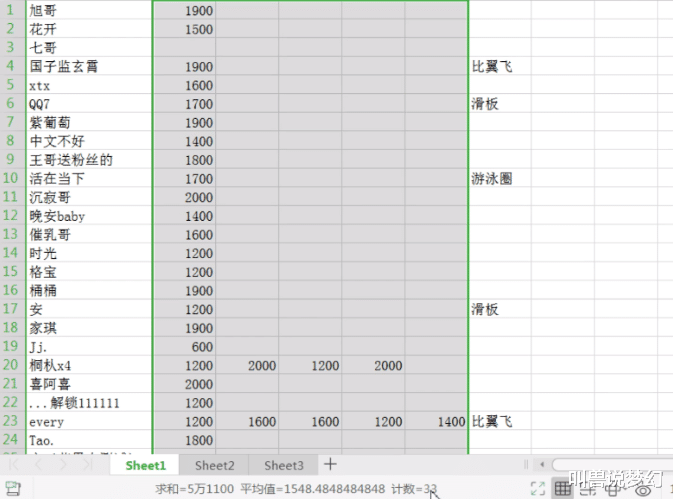Screen dimensions: 673x500
Task: Select the cell containing 中文不好
Action: point(89,141)
